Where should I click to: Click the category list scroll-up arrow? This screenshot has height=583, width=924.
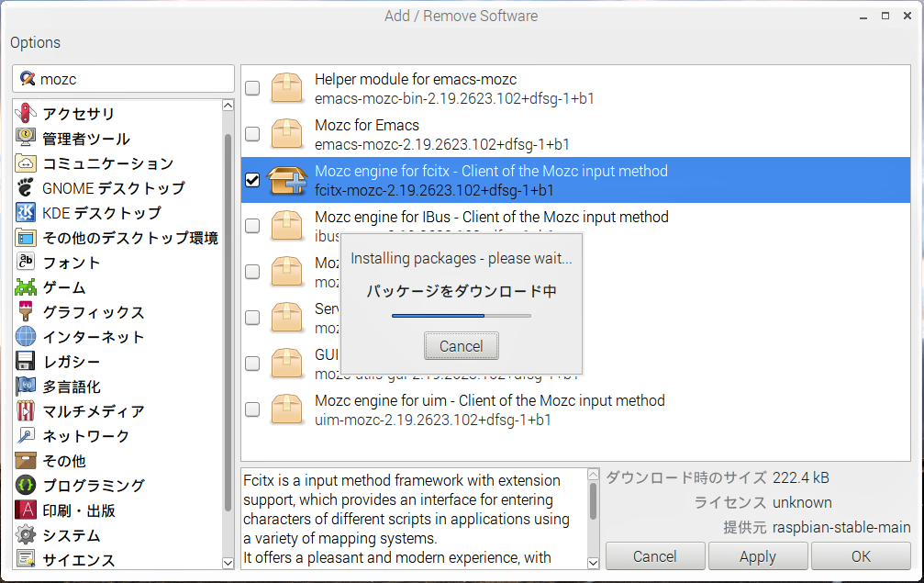(228, 106)
